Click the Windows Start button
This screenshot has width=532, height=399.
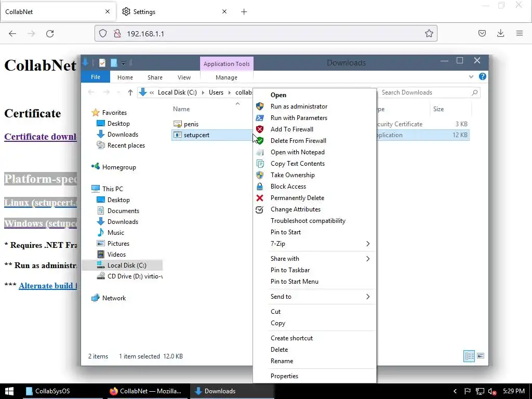coord(9,391)
